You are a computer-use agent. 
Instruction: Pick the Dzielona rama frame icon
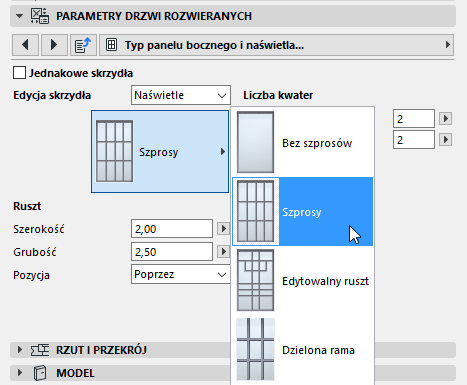[x=255, y=349]
